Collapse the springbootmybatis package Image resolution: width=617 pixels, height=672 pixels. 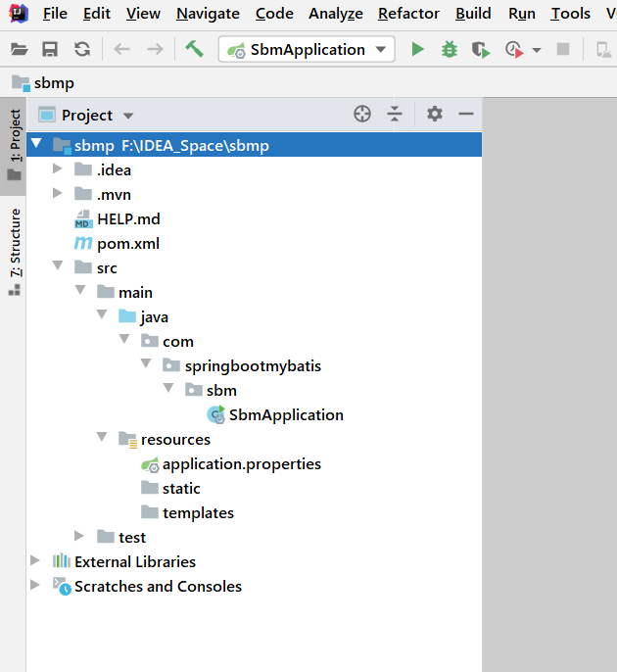coord(146,363)
